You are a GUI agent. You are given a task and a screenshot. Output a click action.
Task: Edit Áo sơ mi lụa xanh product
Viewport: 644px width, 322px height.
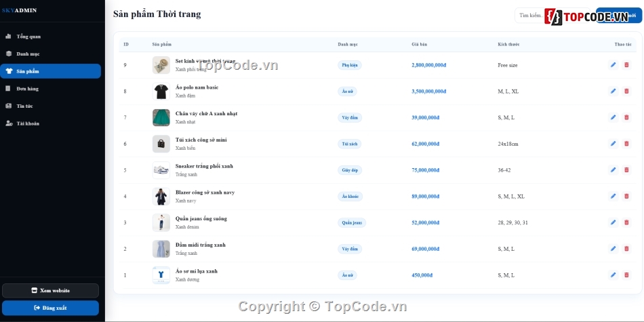pos(613,275)
